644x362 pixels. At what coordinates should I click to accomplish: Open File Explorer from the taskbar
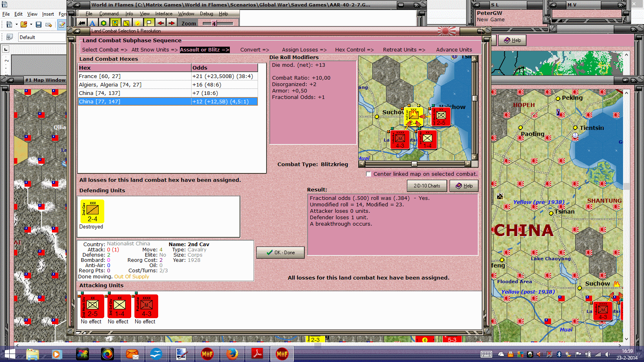[x=33, y=354]
